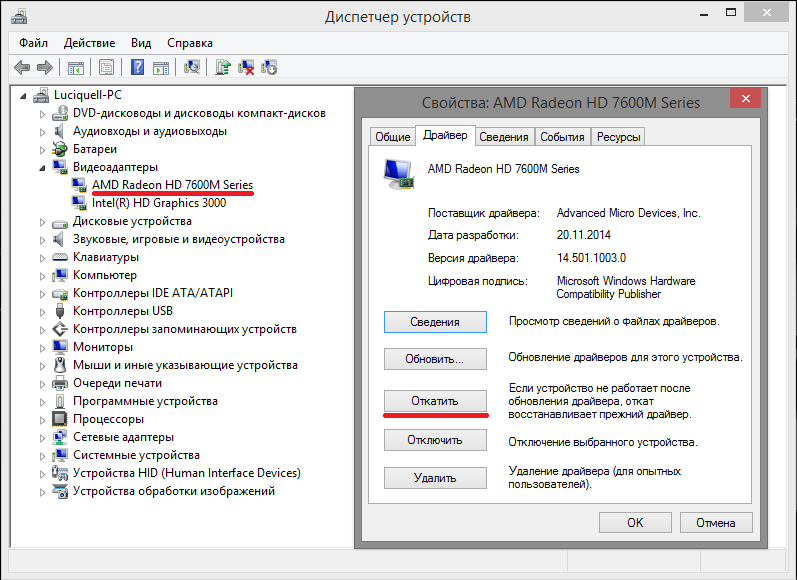
Task: Click the Properties sheet toolbar icon
Action: pos(107,67)
